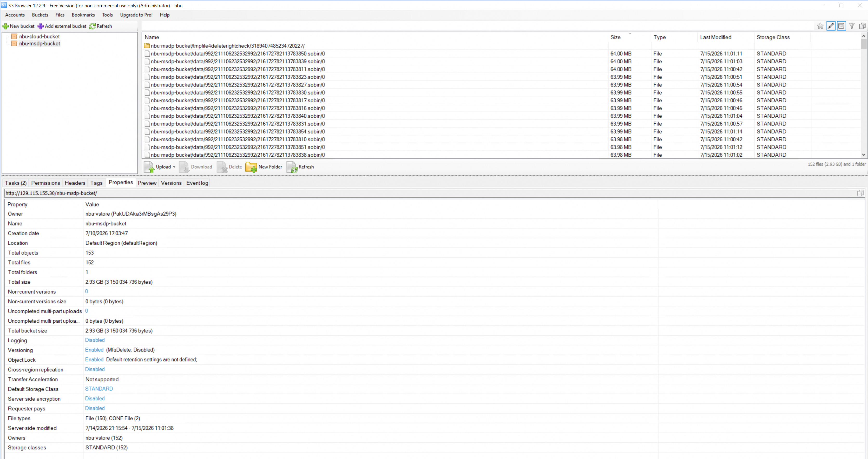Click the Requester pays Disabled link
Viewport: 868px width, 459px height.
point(95,408)
